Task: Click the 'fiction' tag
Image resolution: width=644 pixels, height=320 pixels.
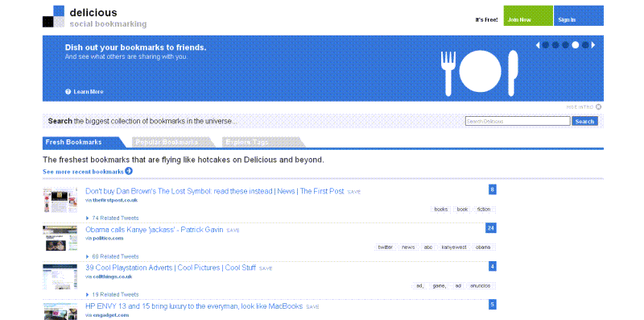Action: pos(484,210)
